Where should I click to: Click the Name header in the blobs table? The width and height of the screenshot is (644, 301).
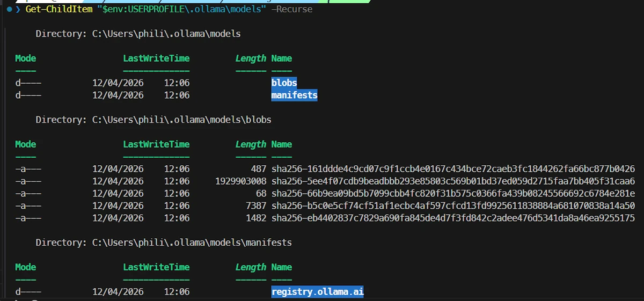pos(282,144)
